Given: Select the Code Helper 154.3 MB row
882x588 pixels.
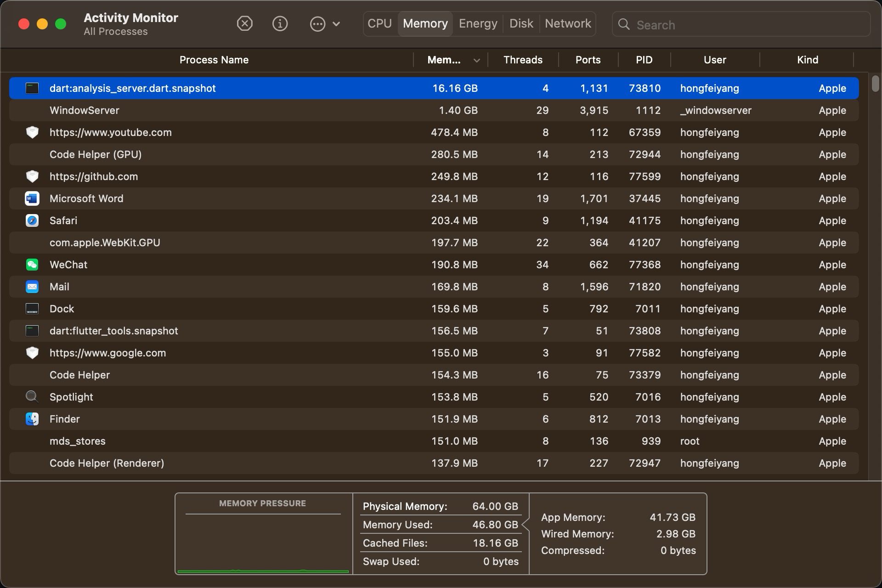Looking at the screenshot, I should [x=434, y=375].
